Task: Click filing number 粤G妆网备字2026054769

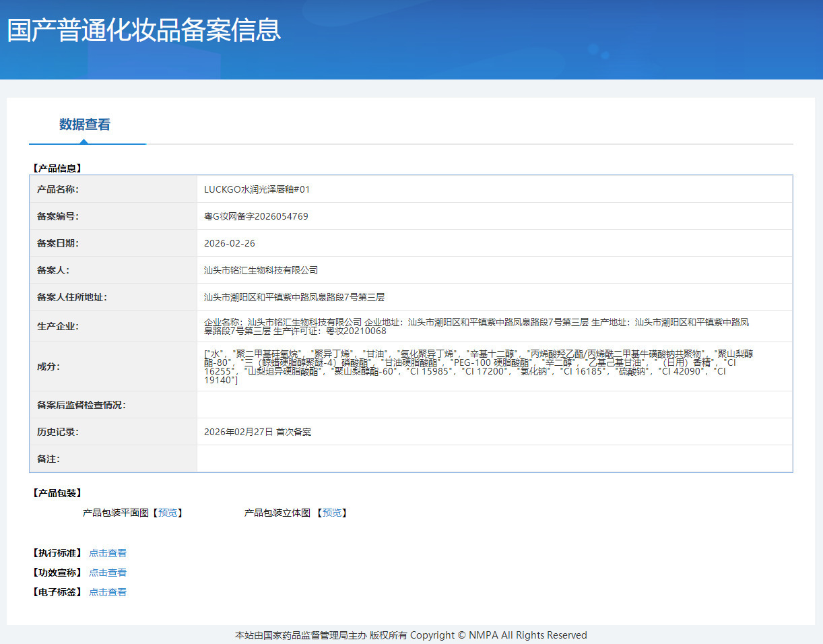Action: (x=256, y=216)
